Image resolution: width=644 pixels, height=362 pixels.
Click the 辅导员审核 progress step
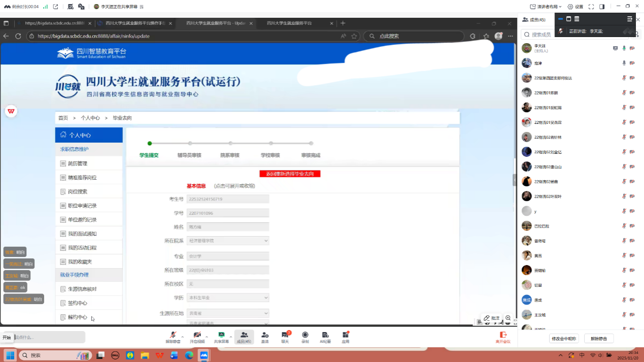pos(189,155)
